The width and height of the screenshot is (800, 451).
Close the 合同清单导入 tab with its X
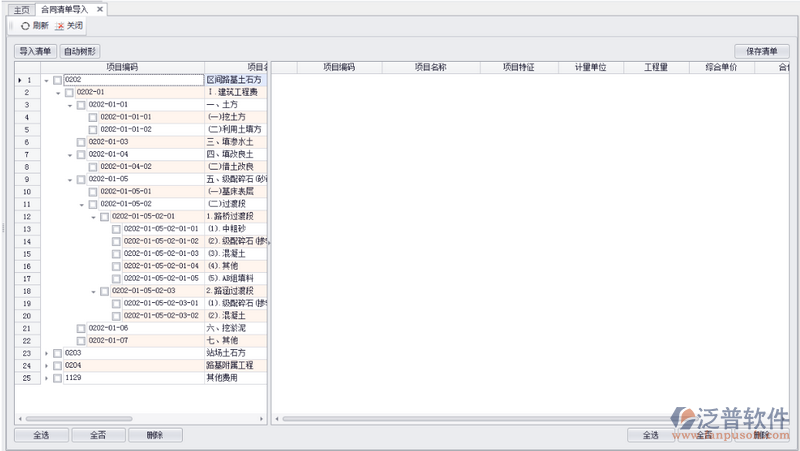point(100,9)
